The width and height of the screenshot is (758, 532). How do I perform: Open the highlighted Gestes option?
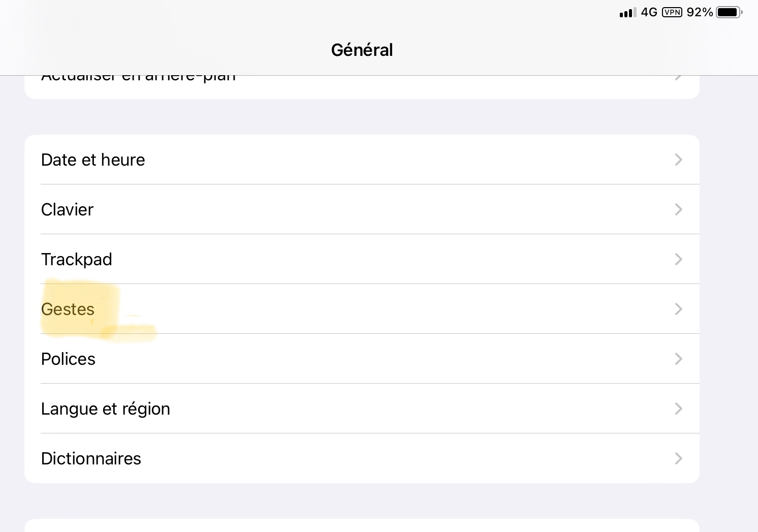point(68,309)
